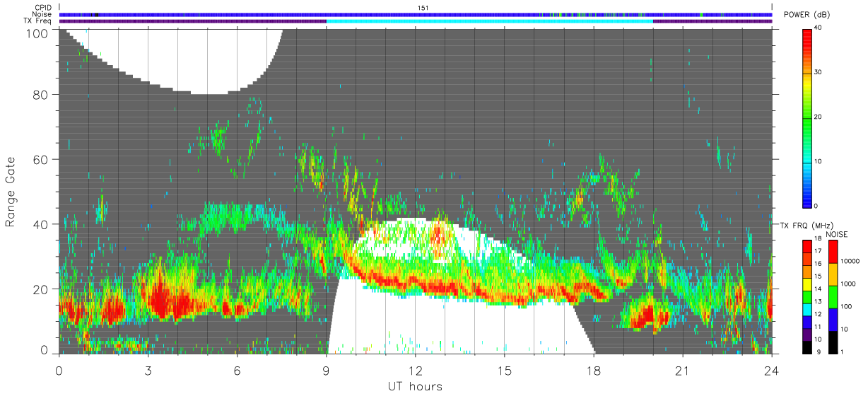Click the cyan 12-13 MHz swatch in the TX FRQ legend

point(807,309)
